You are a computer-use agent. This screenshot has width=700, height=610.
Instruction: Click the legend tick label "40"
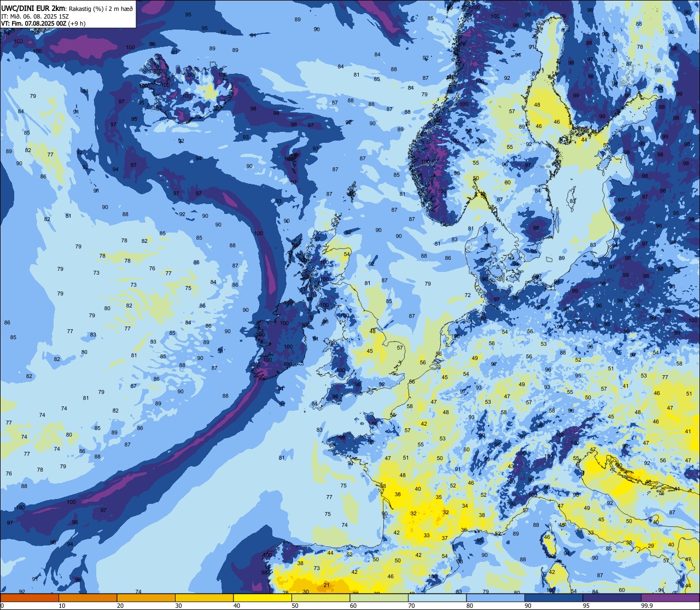(x=236, y=606)
